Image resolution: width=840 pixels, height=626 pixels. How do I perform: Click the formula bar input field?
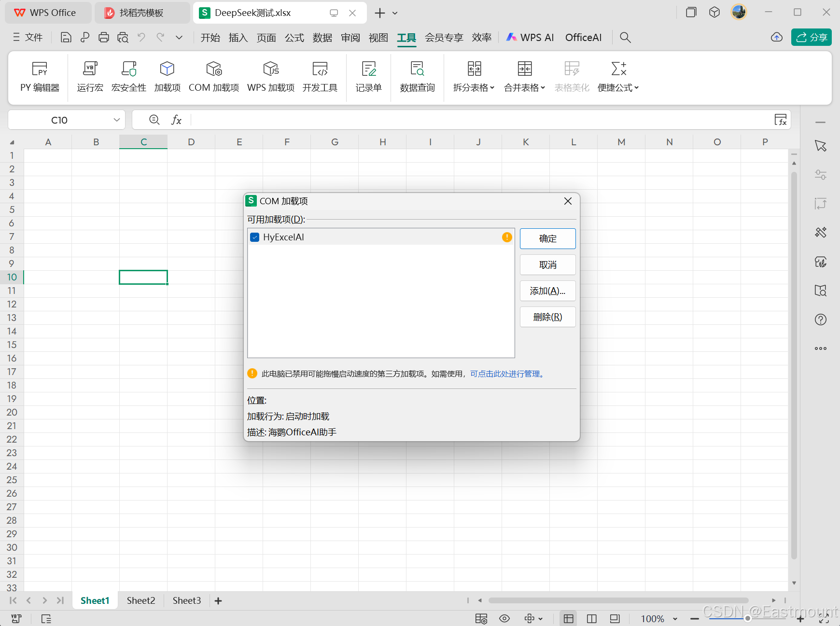[481, 120]
